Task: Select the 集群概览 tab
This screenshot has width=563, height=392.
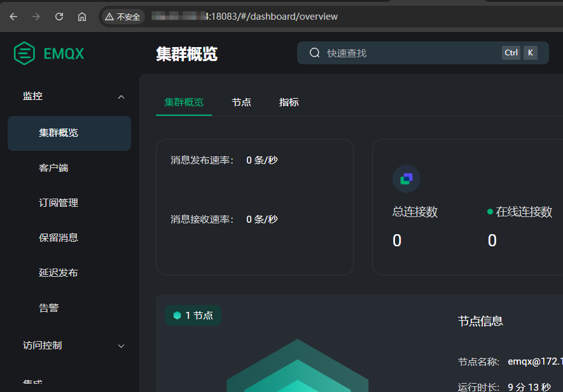Action: pyautogui.click(x=184, y=102)
